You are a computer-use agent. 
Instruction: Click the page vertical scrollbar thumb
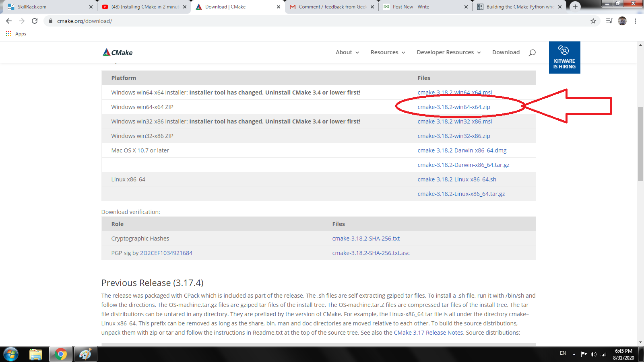[x=640, y=144]
